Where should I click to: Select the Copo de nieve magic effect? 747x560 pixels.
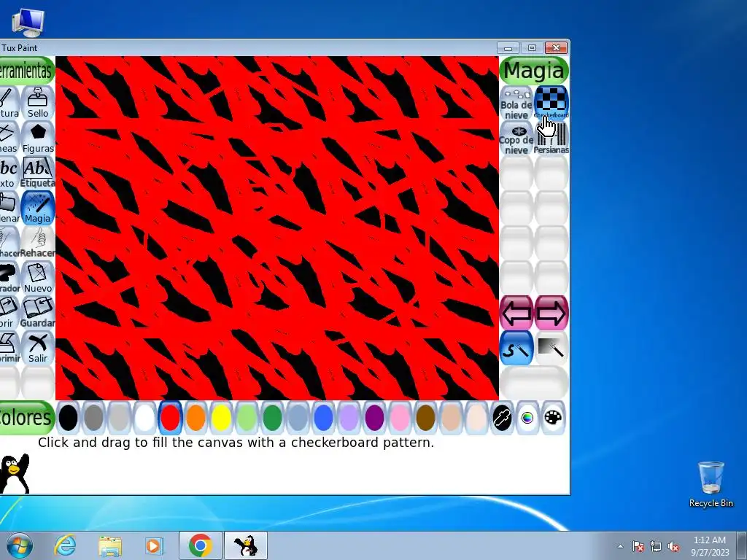coord(516,138)
